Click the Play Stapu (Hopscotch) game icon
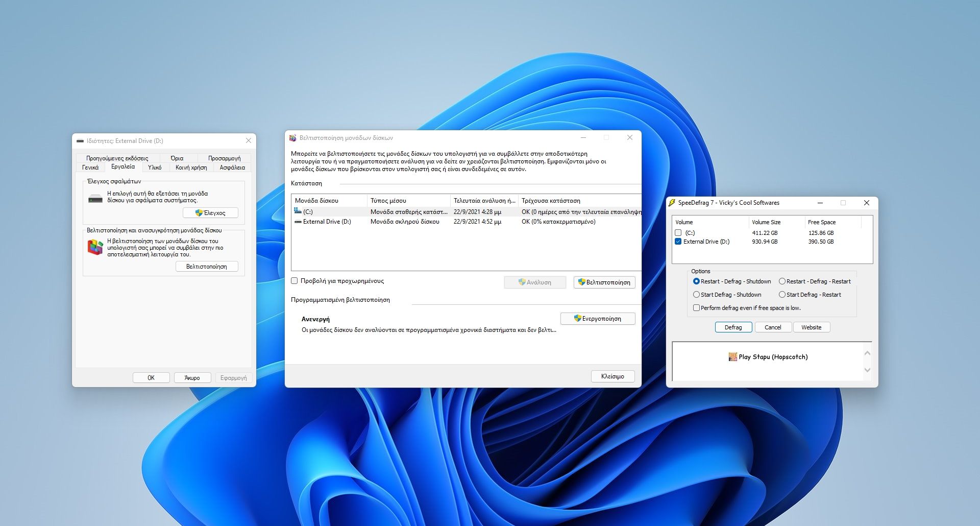980x526 pixels. pyautogui.click(x=732, y=357)
